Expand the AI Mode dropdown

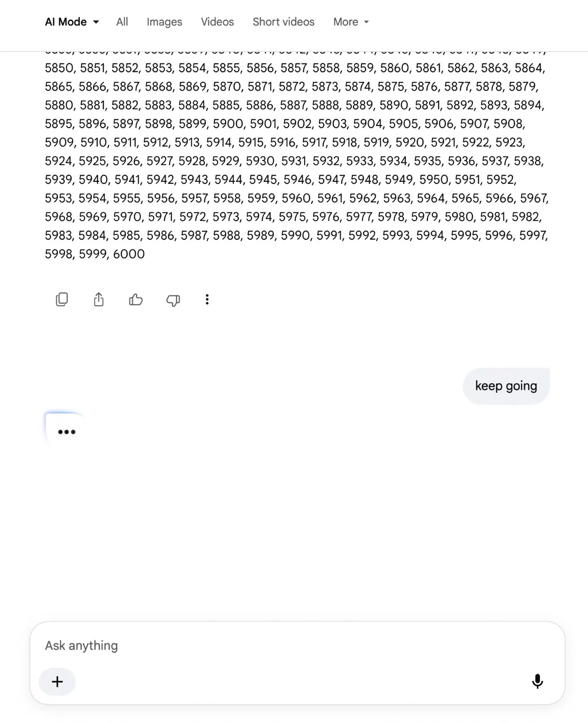(72, 22)
